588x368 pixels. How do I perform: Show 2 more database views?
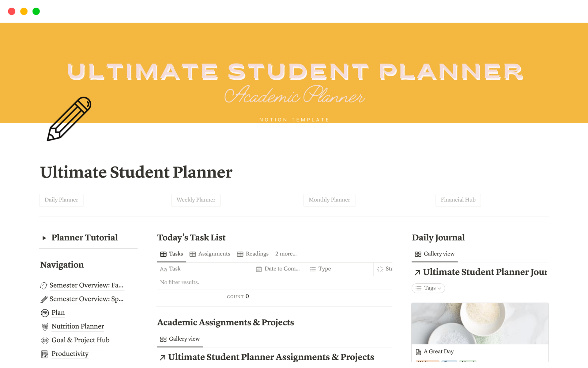point(285,254)
